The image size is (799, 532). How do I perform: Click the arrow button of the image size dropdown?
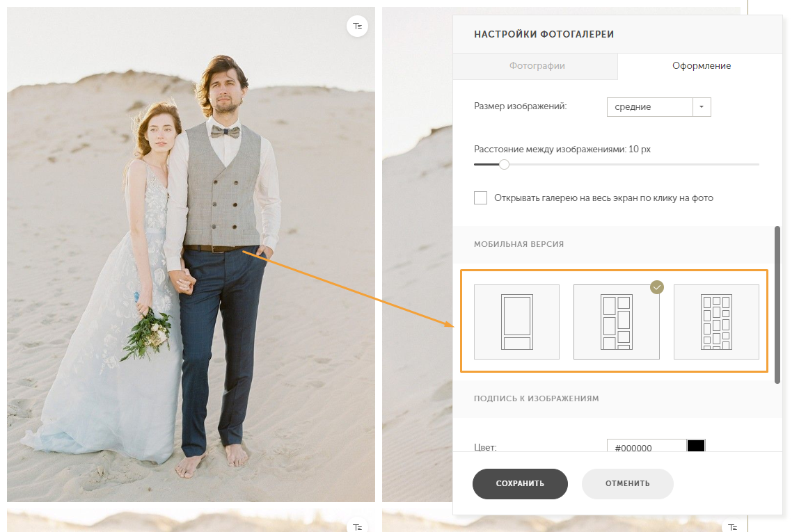[x=702, y=107]
